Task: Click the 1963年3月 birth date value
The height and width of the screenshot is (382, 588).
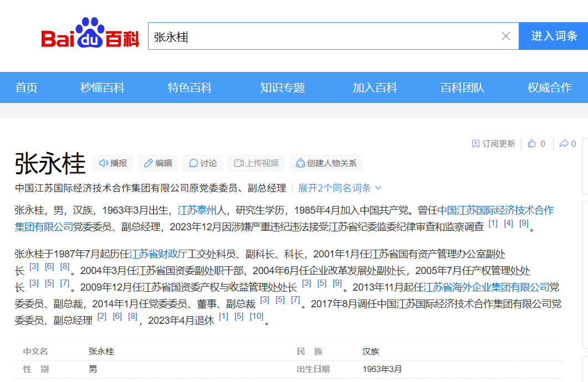Action: [382, 369]
